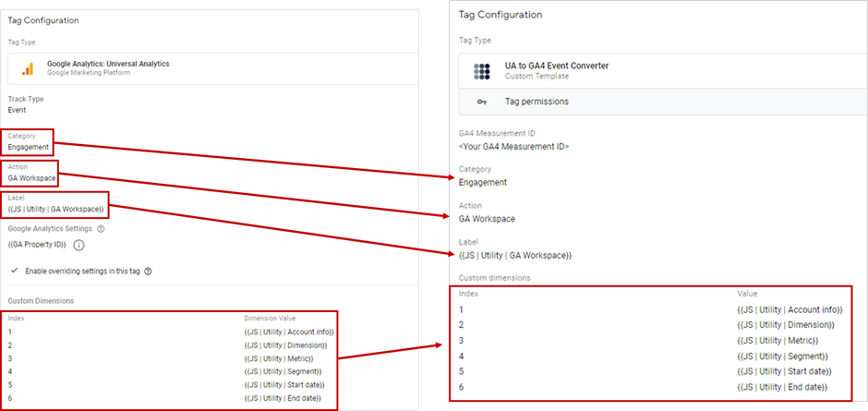Click <Your GA4 Measurement ID> value

click(x=513, y=147)
